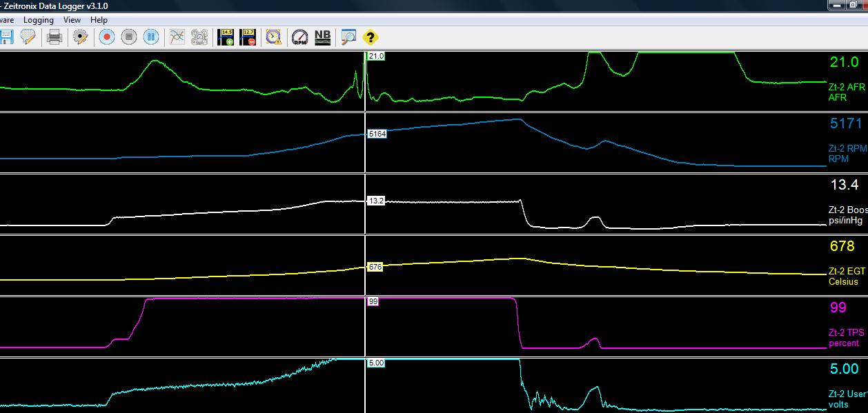The width and height of the screenshot is (868, 413).
Task: Select the Zt-2 TPS percent label
Action: (x=845, y=338)
